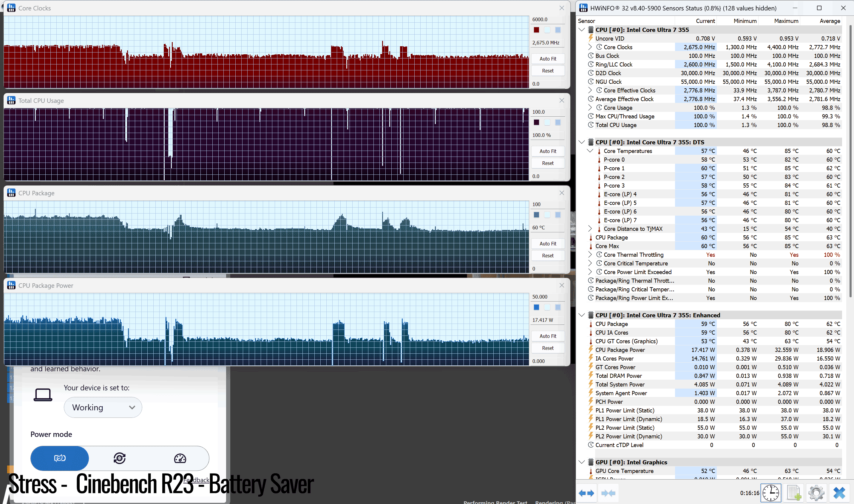The width and height of the screenshot is (854, 504).
Task: Click the Current column header
Action: coord(695,21)
